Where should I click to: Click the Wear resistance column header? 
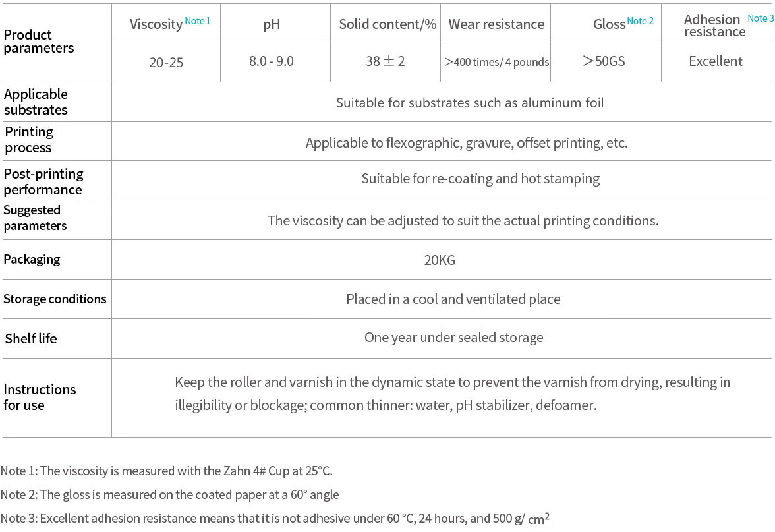[x=496, y=25]
